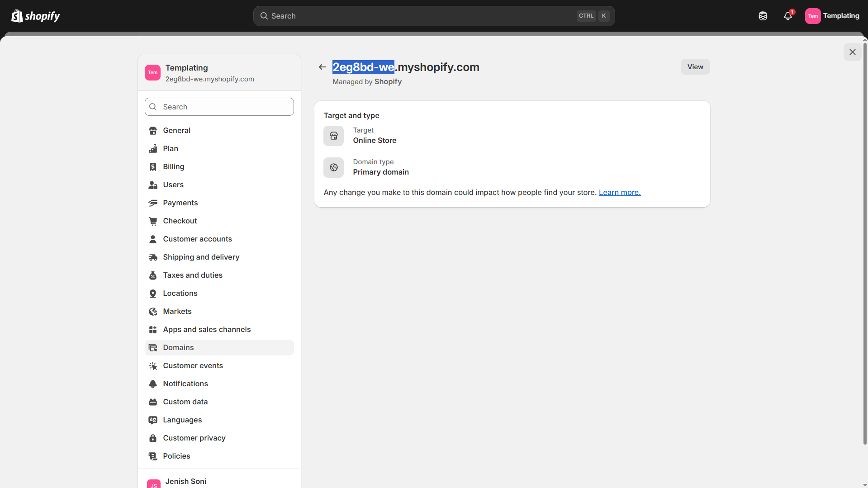This screenshot has height=488, width=868.
Task: Open Custom data settings
Action: (x=219, y=402)
